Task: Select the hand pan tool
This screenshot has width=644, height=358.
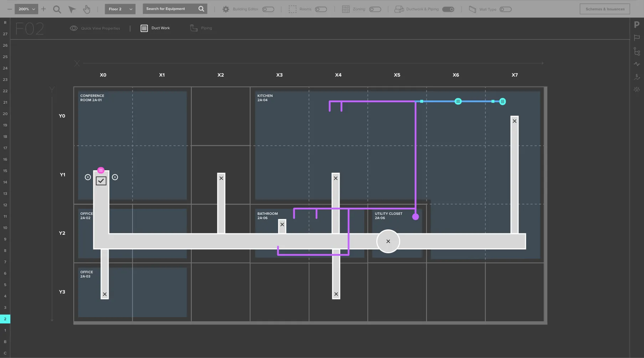Action: [x=87, y=9]
